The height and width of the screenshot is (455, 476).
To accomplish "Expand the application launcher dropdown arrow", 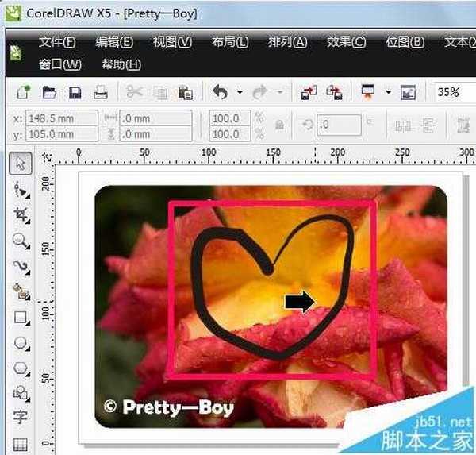I will [388, 93].
